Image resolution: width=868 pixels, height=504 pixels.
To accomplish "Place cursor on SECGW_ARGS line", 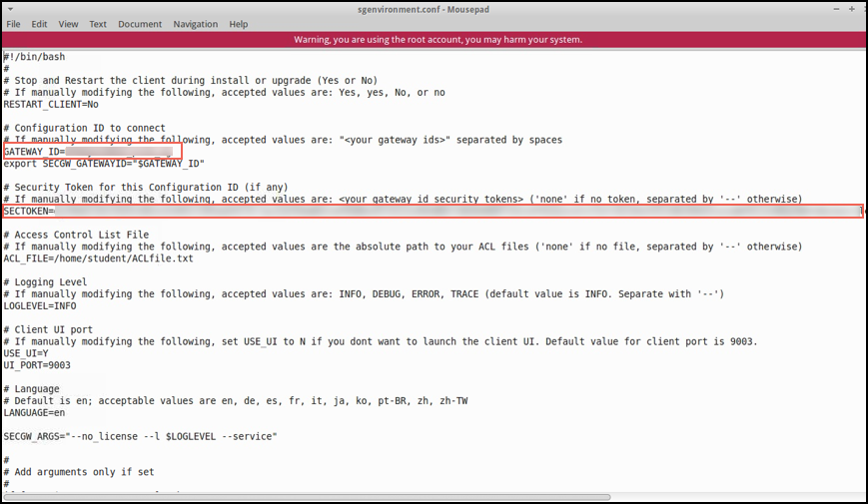I will pyautogui.click(x=140, y=436).
